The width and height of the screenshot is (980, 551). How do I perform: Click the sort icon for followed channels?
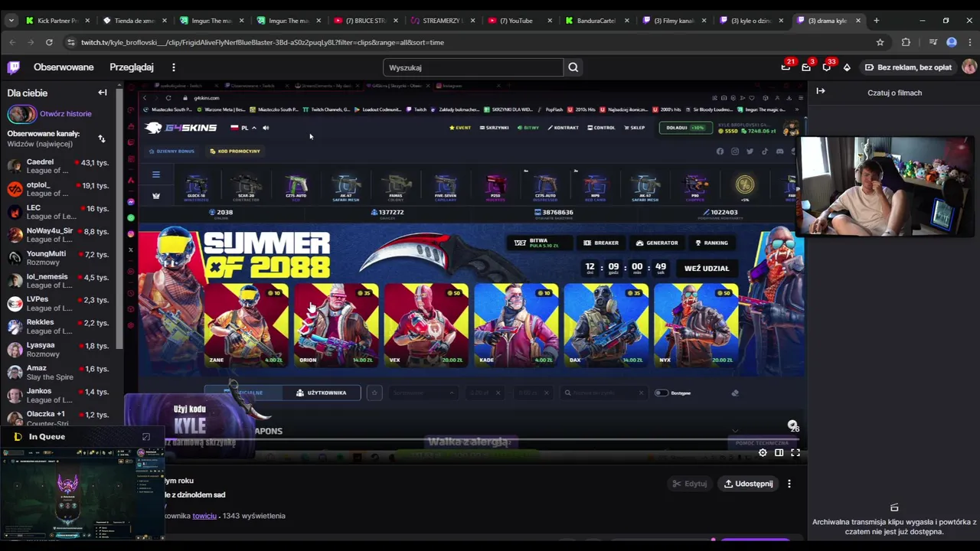click(x=102, y=139)
